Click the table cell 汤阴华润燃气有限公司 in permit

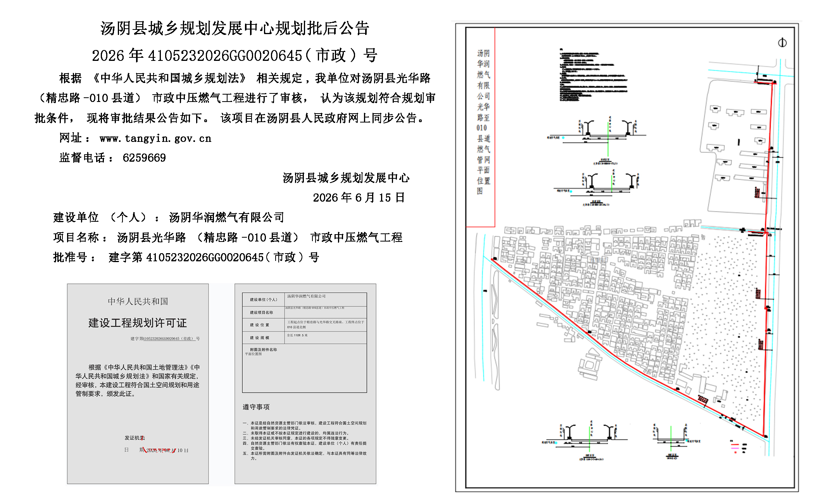click(306, 296)
